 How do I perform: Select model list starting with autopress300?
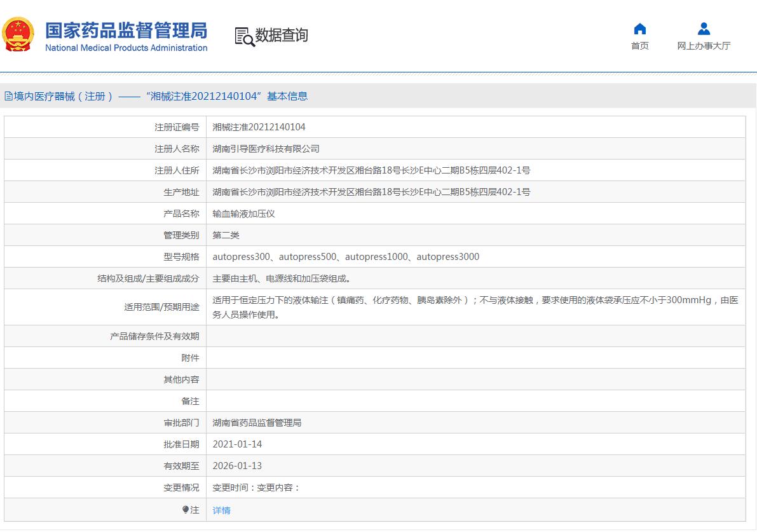pos(346,257)
